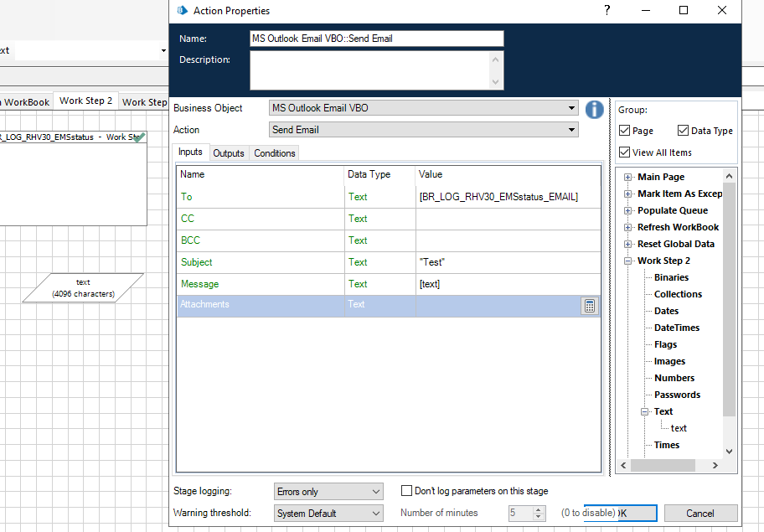Viewport: 764px width, 532px height.
Task: Click the text data item parallelogram on canvas
Action: tap(83, 288)
